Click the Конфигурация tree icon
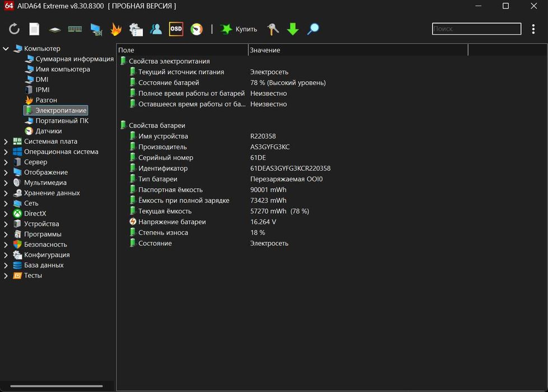The width and height of the screenshot is (548, 392). click(17, 255)
